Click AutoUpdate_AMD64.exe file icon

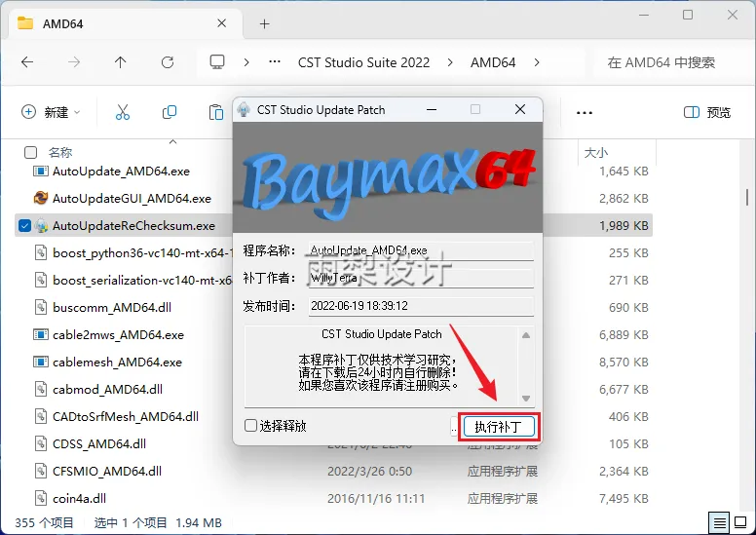tap(41, 171)
